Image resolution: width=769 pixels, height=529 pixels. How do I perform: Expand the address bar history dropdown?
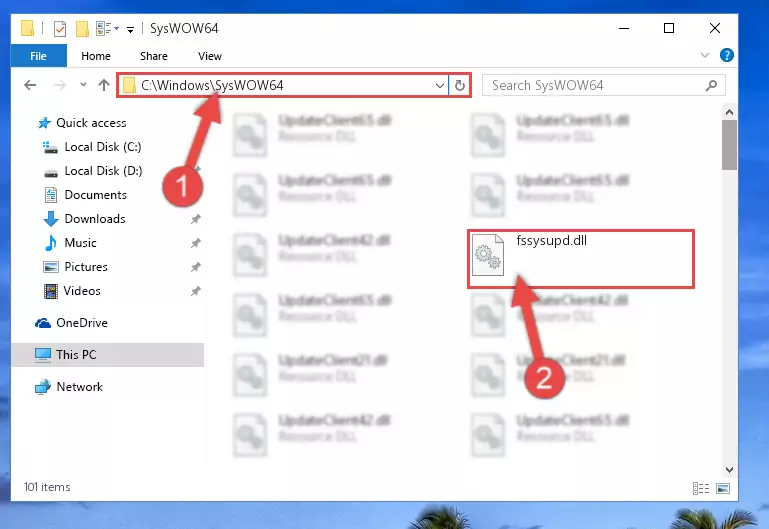pyautogui.click(x=439, y=86)
